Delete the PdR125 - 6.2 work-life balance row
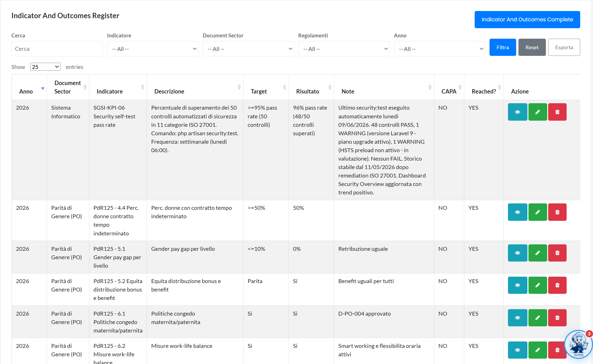 [557, 350]
